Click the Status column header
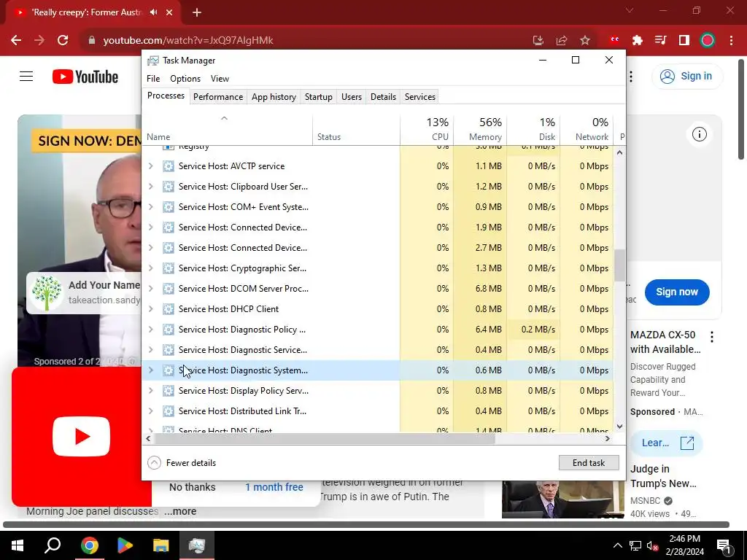 point(356,129)
